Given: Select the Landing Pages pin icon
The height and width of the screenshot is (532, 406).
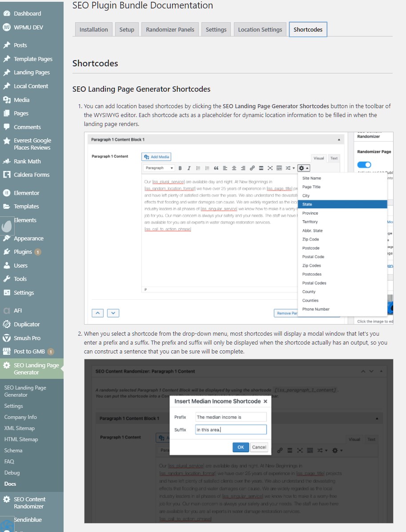Looking at the screenshot, I should pos(7,72).
